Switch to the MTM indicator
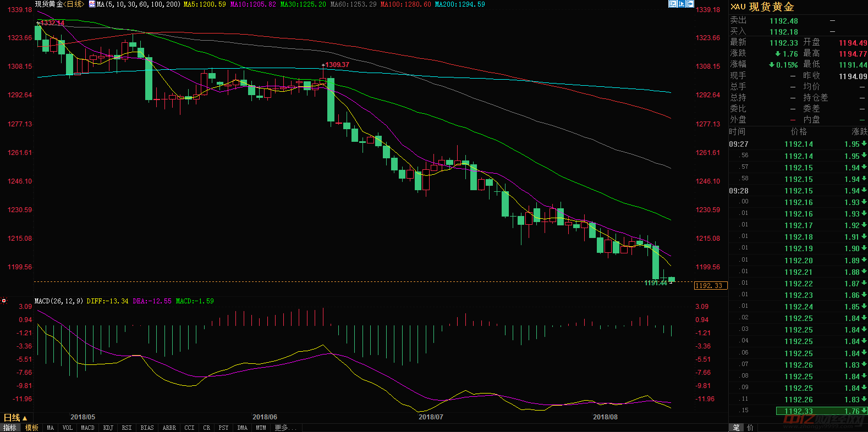Screen dimensions: 868x432 pyautogui.click(x=261, y=428)
